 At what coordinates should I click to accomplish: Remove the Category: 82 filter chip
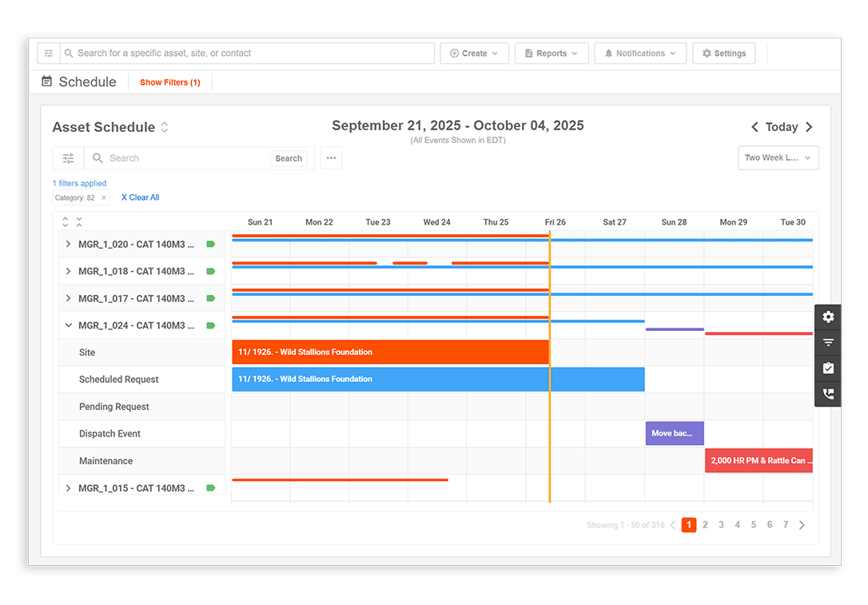click(102, 197)
